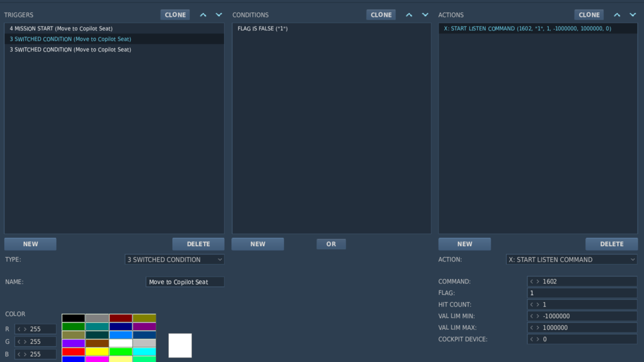Screen dimensions: 644x362
Task: Click the OR button under Conditions
Action: point(331,244)
